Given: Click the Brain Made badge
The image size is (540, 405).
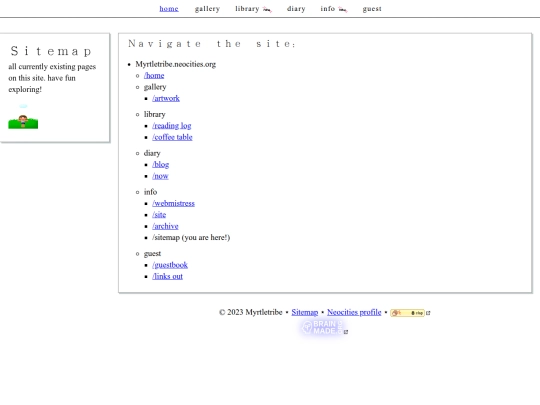Looking at the screenshot, I should [x=322, y=328].
